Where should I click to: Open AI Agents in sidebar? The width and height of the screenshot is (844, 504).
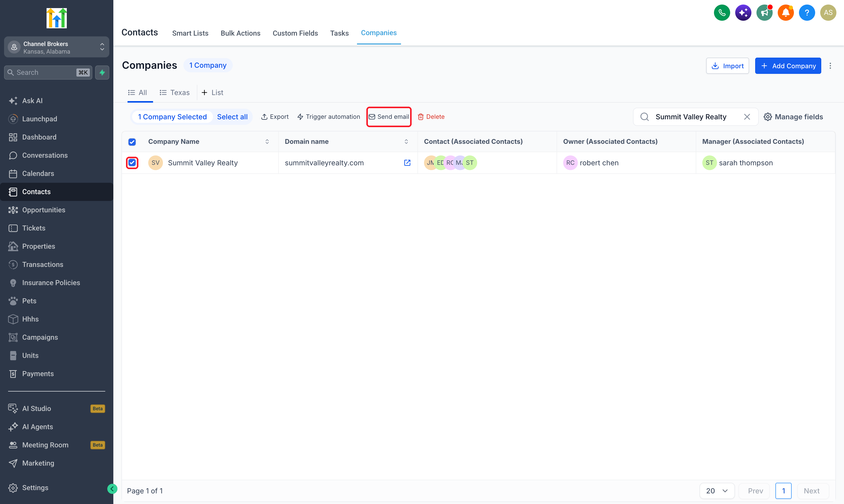pos(56,427)
